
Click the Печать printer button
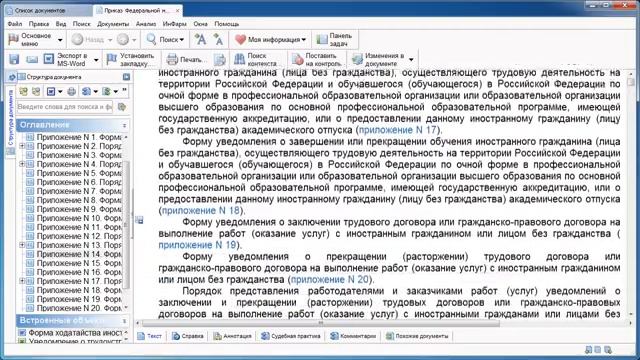click(x=186, y=60)
